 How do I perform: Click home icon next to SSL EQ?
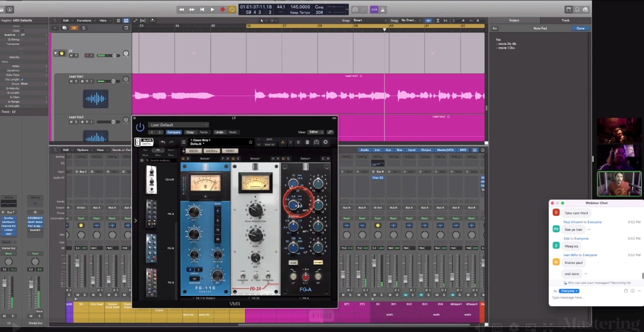183,151
